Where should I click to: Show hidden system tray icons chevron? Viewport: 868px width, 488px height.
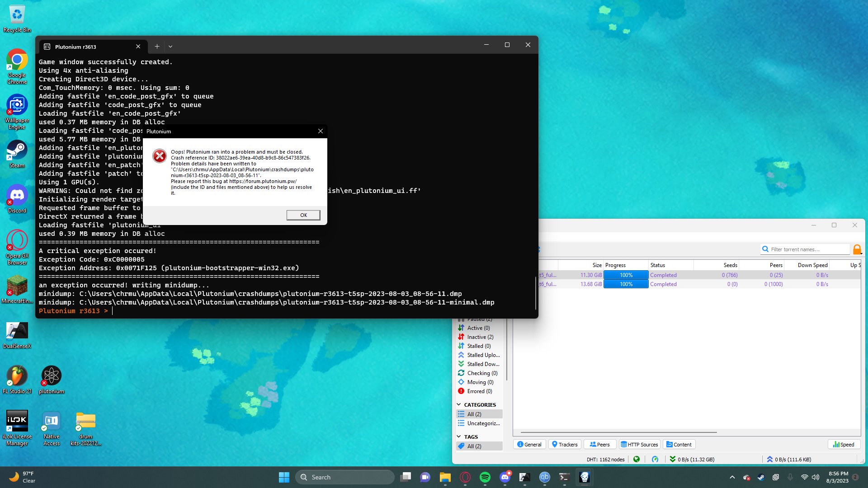tap(732, 477)
